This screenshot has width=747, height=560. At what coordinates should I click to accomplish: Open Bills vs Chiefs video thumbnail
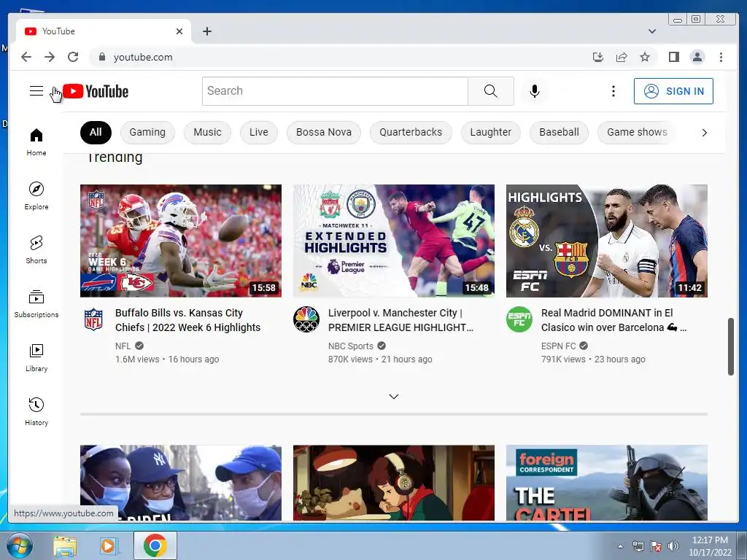(x=181, y=241)
